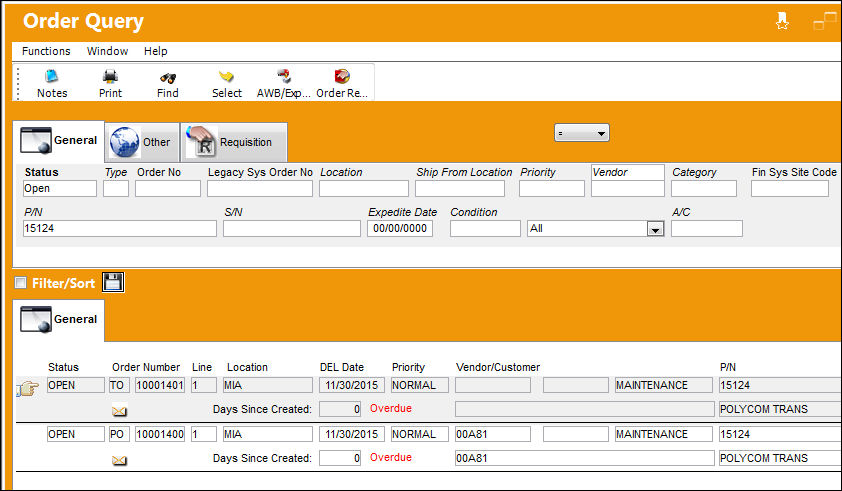This screenshot has height=491, width=842.
Task: Click POLYCOM TRANS under order 10001401
Action: (x=780, y=409)
